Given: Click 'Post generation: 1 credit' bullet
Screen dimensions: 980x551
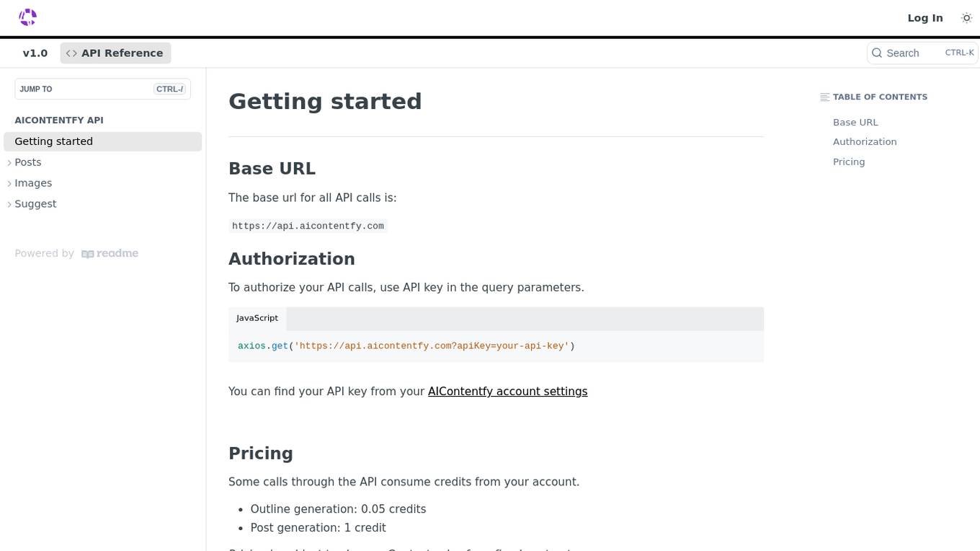Looking at the screenshot, I should [318, 528].
